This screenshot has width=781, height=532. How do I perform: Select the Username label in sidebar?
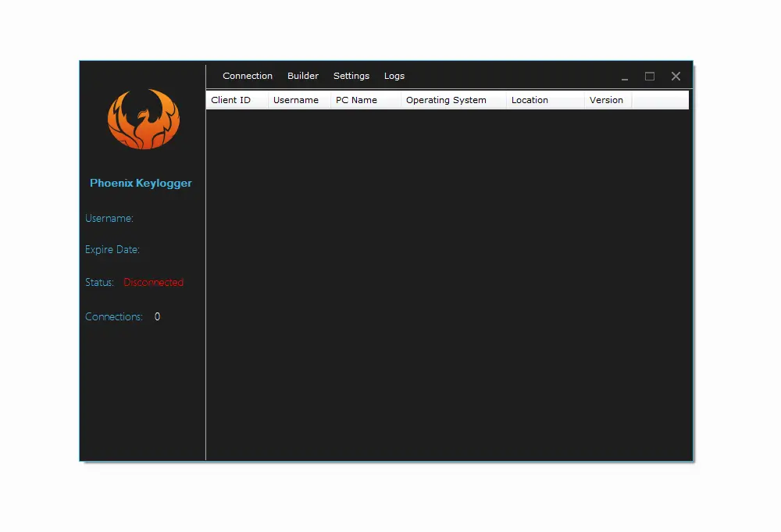pos(109,218)
